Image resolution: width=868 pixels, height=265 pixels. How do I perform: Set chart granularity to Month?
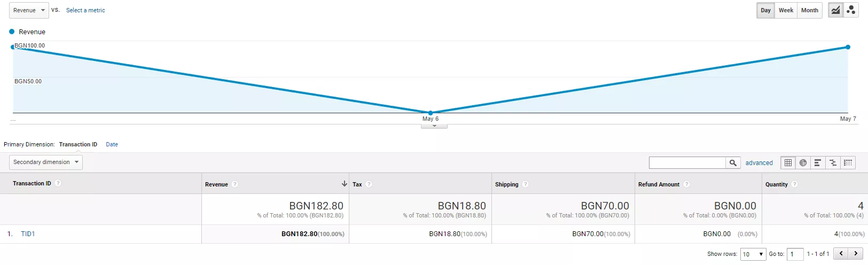(x=810, y=10)
